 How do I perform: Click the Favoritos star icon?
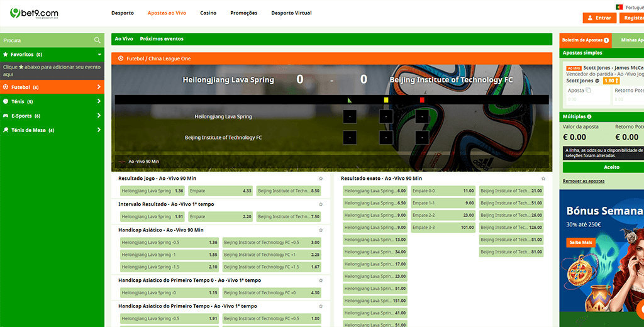(6, 54)
